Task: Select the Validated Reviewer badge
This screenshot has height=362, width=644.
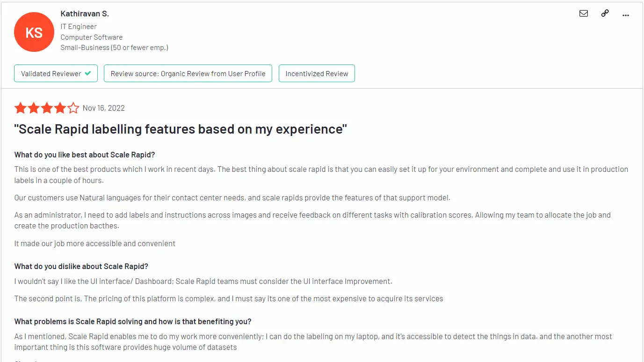Action: pos(56,73)
